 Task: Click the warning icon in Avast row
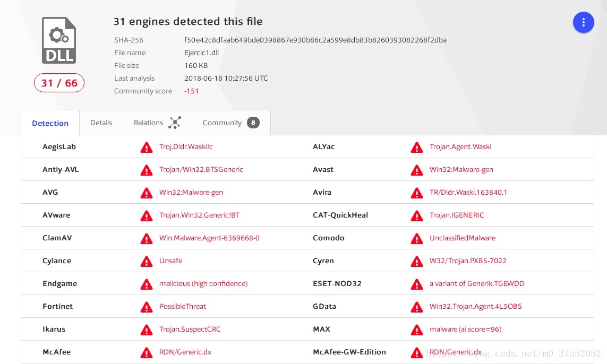416,170
